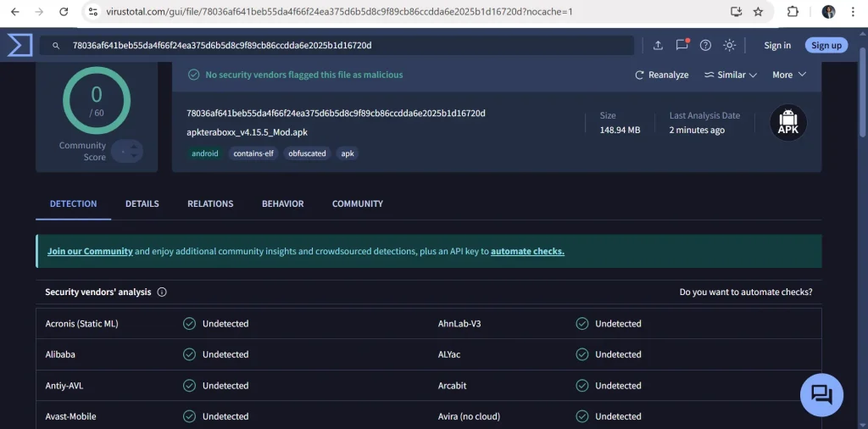The image size is (868, 429).
Task: Click the apkteraboxx_v4.15.5_Mod.apk file name
Action: coord(247,132)
